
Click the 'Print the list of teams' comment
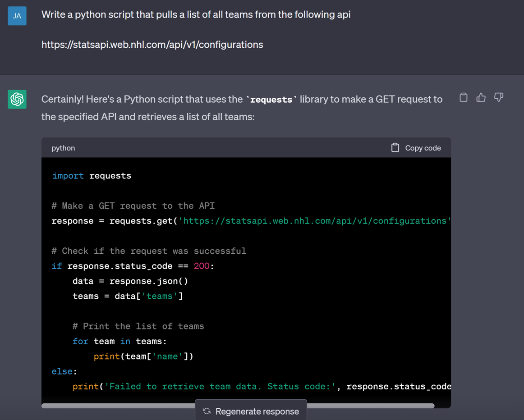(138, 326)
